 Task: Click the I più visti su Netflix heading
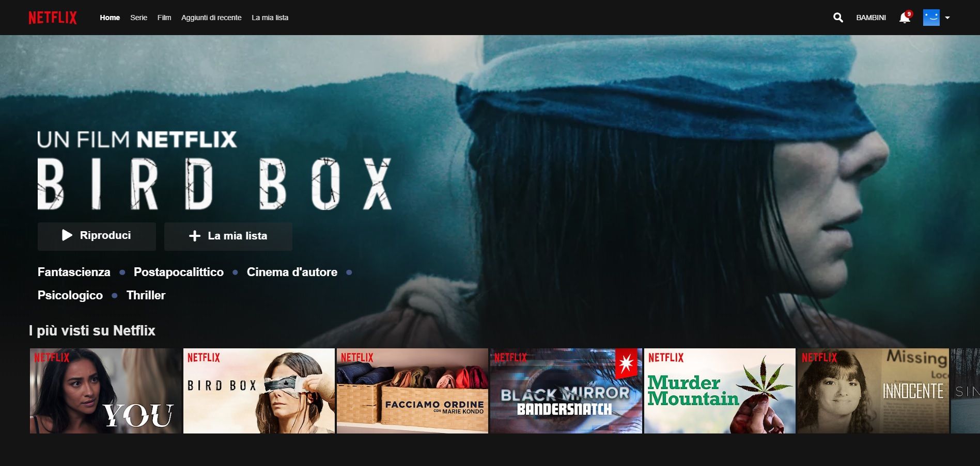tap(92, 330)
